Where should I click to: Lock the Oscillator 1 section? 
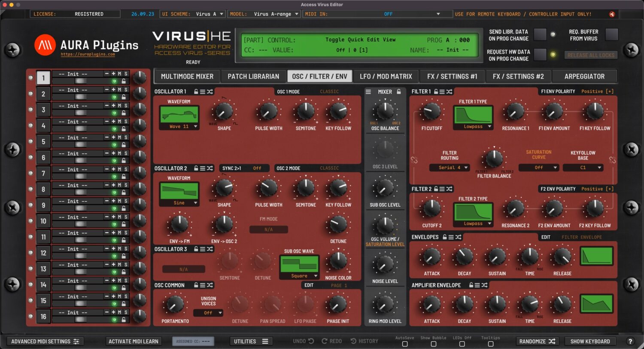pyautogui.click(x=196, y=92)
